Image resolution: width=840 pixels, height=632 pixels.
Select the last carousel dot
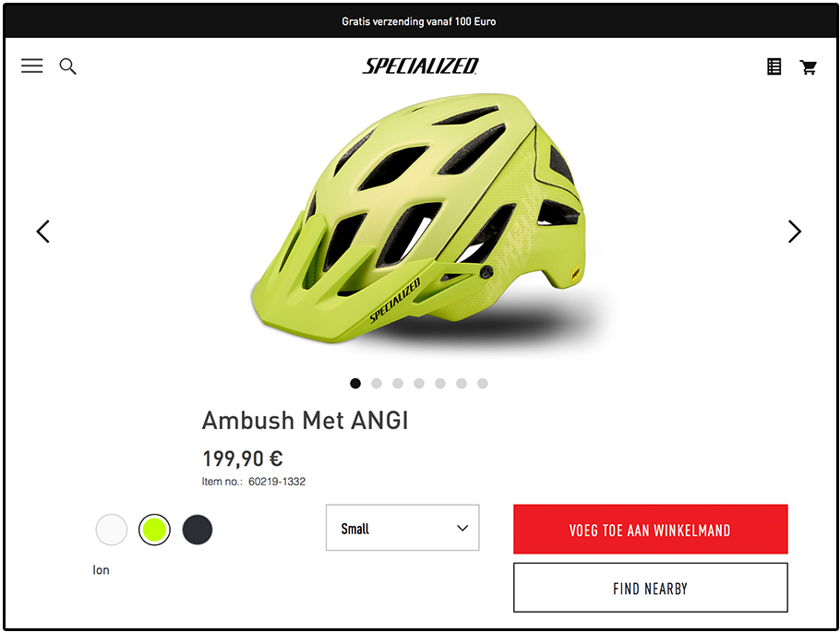click(483, 384)
